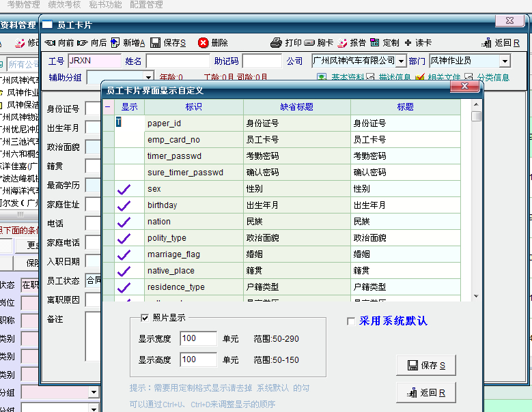Click the 保存 S button in dialog
This screenshot has height=412, width=532.
[x=425, y=366]
